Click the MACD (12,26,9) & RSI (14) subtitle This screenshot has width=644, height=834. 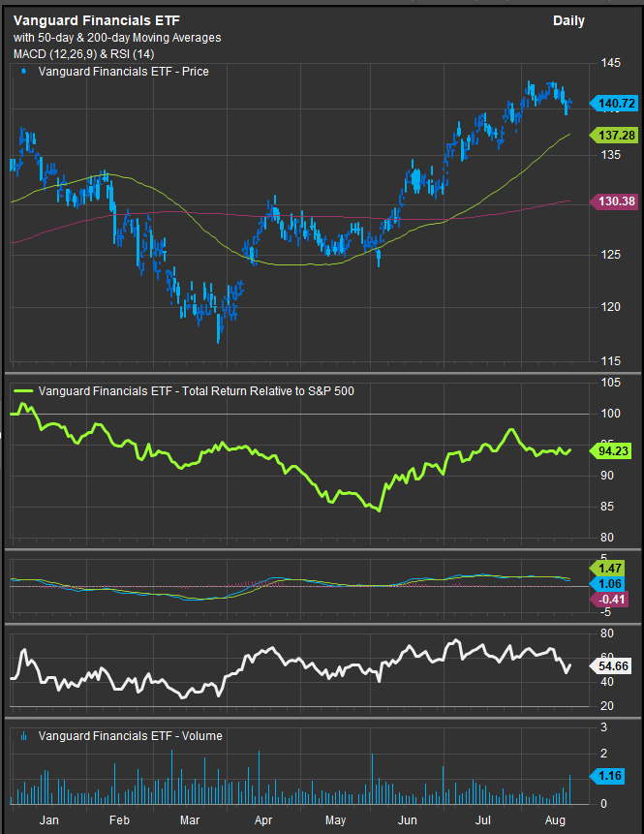[83, 54]
